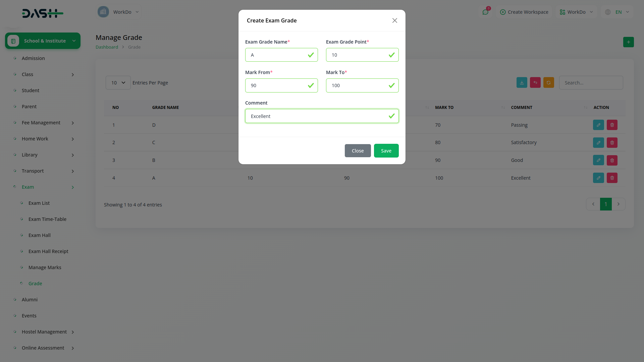644x362 pixels.
Task: Open the EN language dropdown
Action: pos(618,12)
